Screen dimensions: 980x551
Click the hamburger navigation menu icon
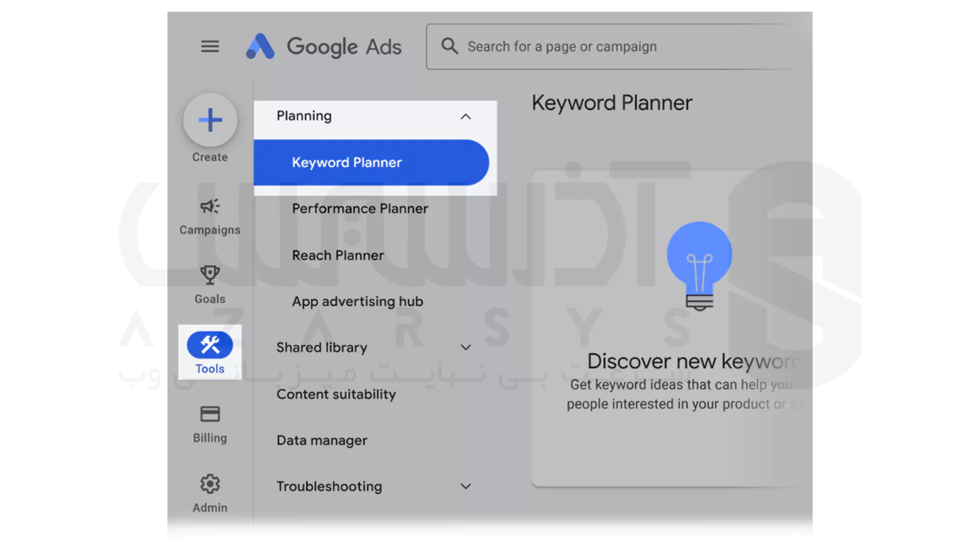[210, 45]
